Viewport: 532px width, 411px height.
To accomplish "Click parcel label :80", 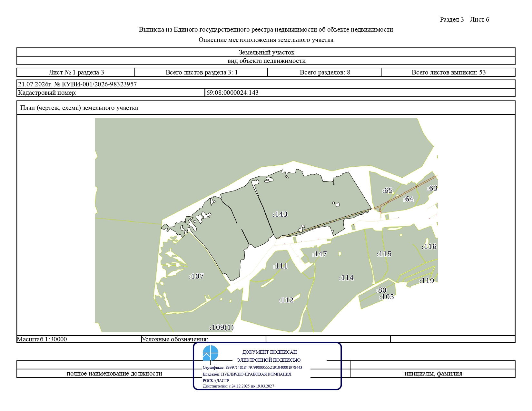I will (x=381, y=290).
